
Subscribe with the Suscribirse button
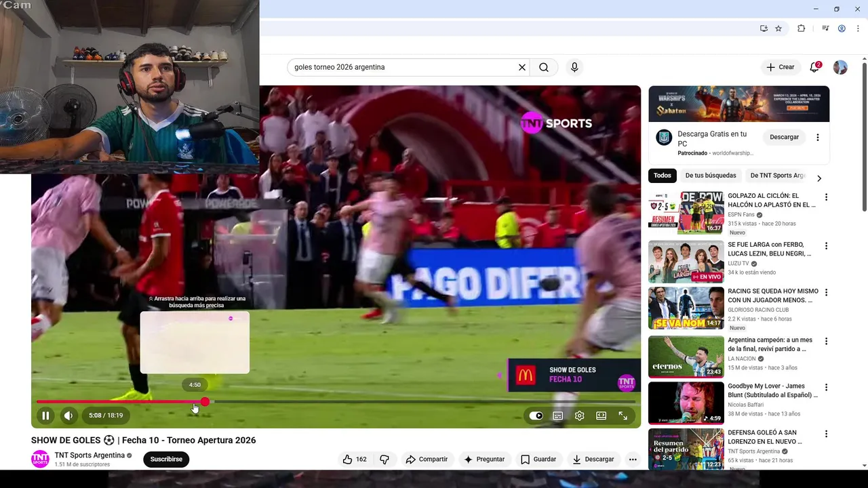point(166,459)
